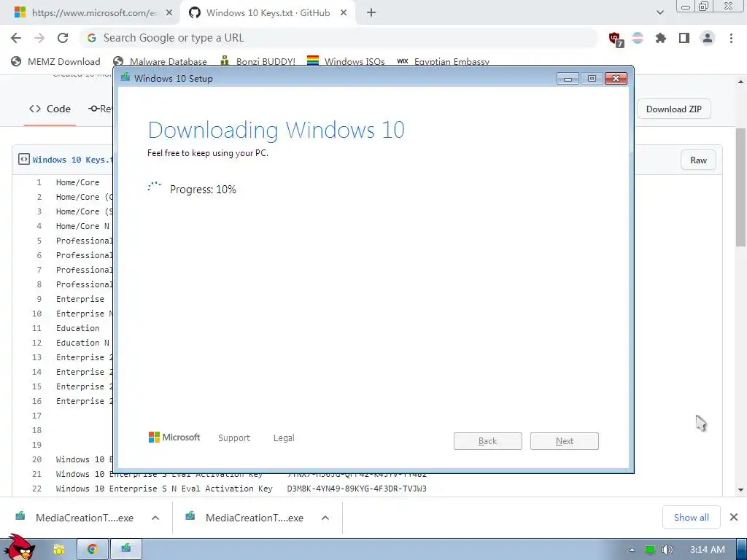Open the Bonzi BUDDY! bookmark

coord(258,61)
